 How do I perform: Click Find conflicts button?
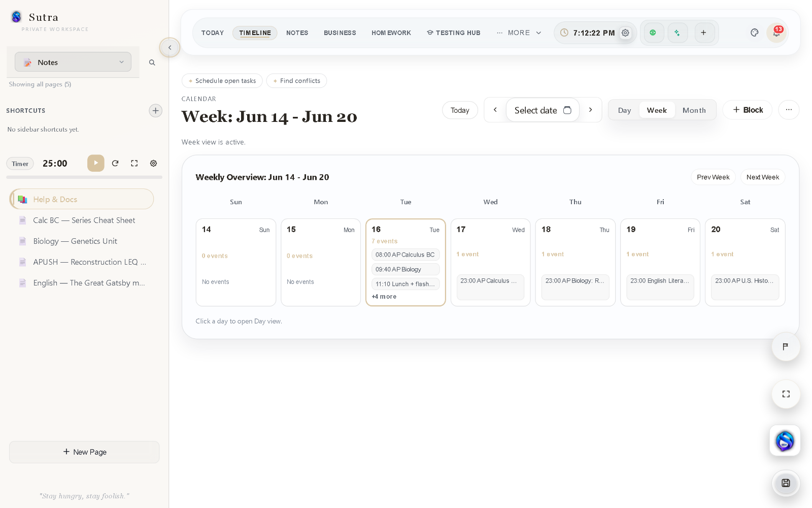[x=297, y=81]
